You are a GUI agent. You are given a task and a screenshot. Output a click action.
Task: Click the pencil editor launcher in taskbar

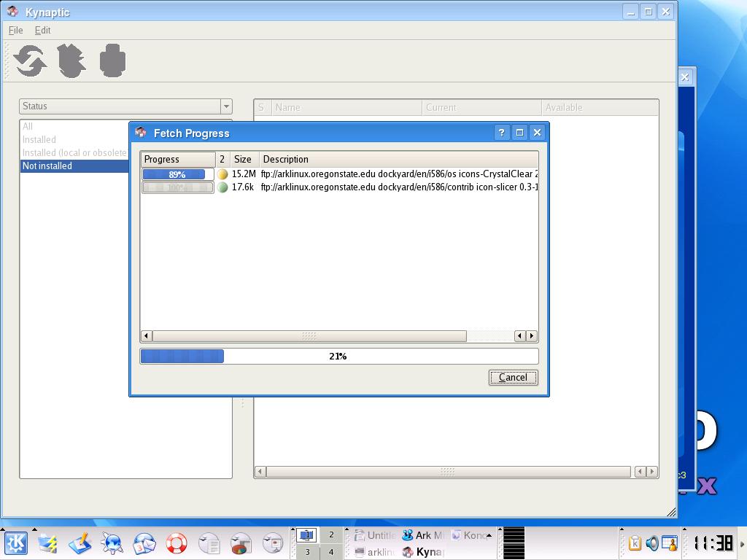point(80,543)
